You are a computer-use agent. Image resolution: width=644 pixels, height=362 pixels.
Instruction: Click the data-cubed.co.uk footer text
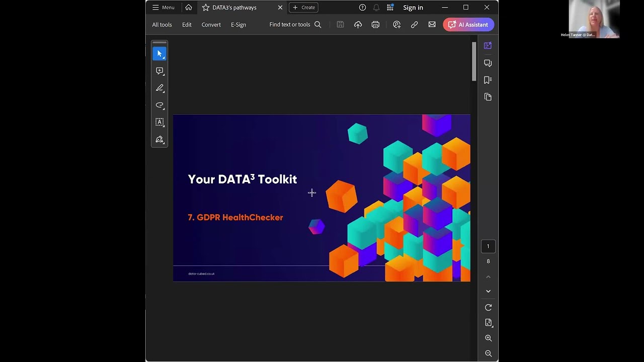(201, 274)
